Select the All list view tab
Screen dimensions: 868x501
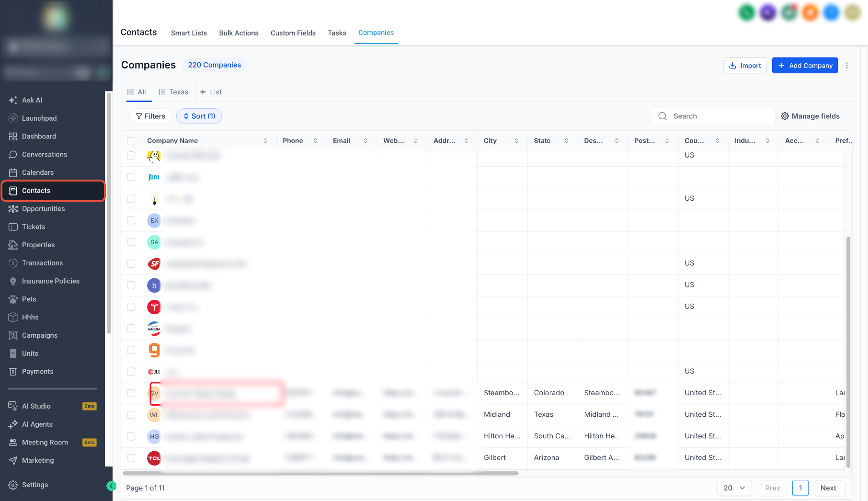137,92
